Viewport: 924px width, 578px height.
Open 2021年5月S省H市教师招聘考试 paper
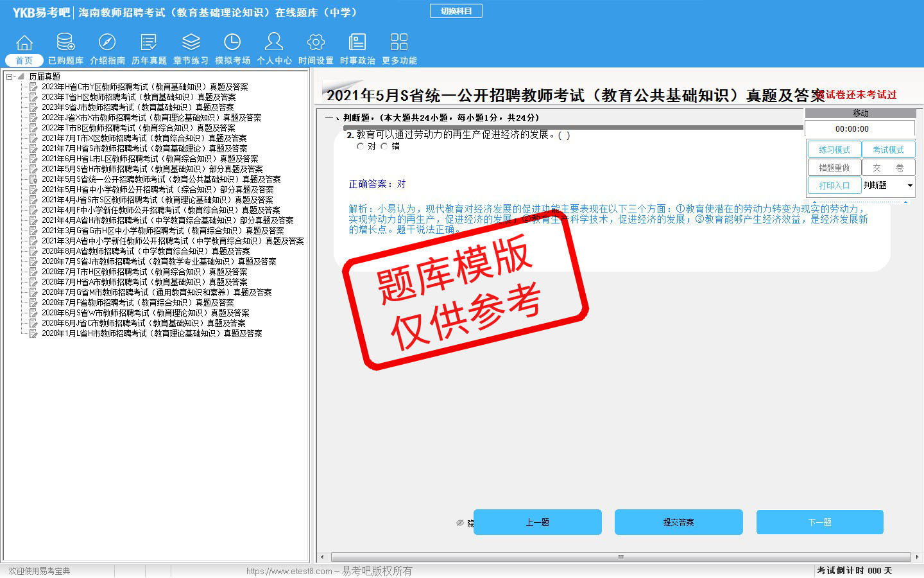pos(152,169)
